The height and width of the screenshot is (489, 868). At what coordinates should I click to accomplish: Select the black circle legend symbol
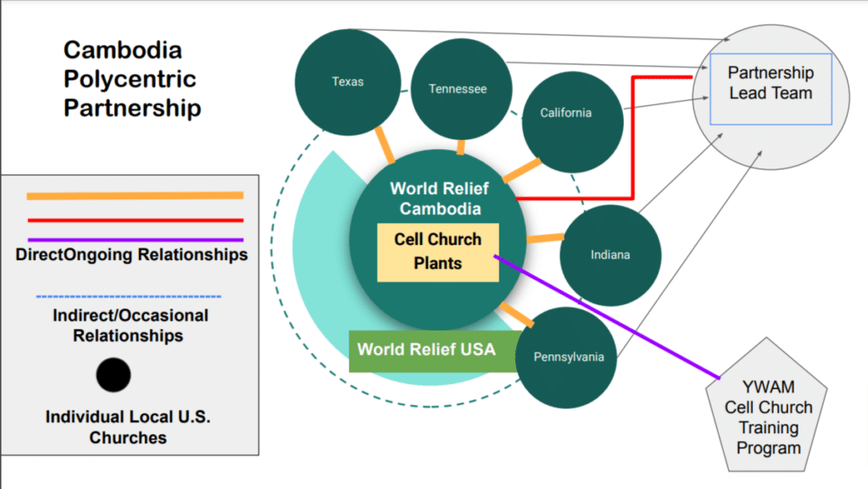[114, 375]
